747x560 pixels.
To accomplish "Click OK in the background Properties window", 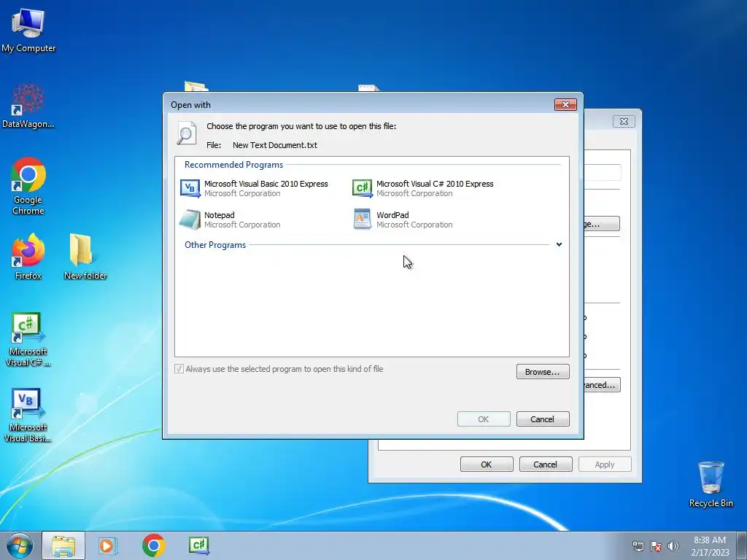I will (x=487, y=464).
